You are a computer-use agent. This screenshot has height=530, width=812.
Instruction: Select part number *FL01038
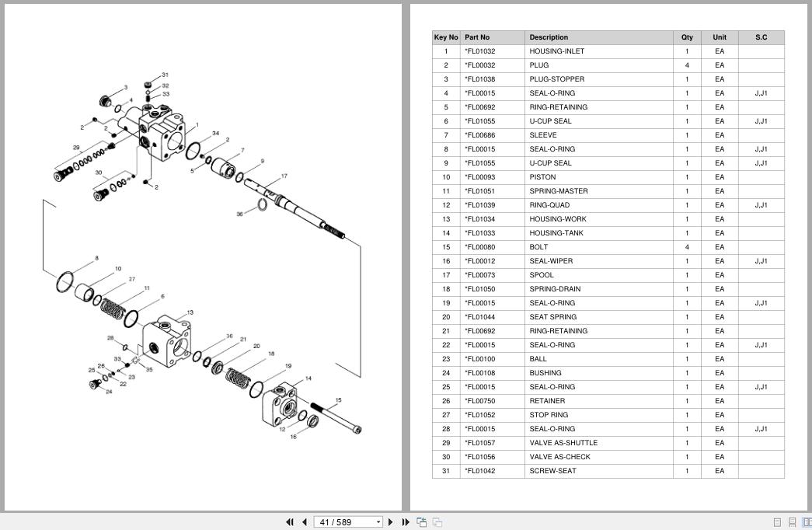479,79
